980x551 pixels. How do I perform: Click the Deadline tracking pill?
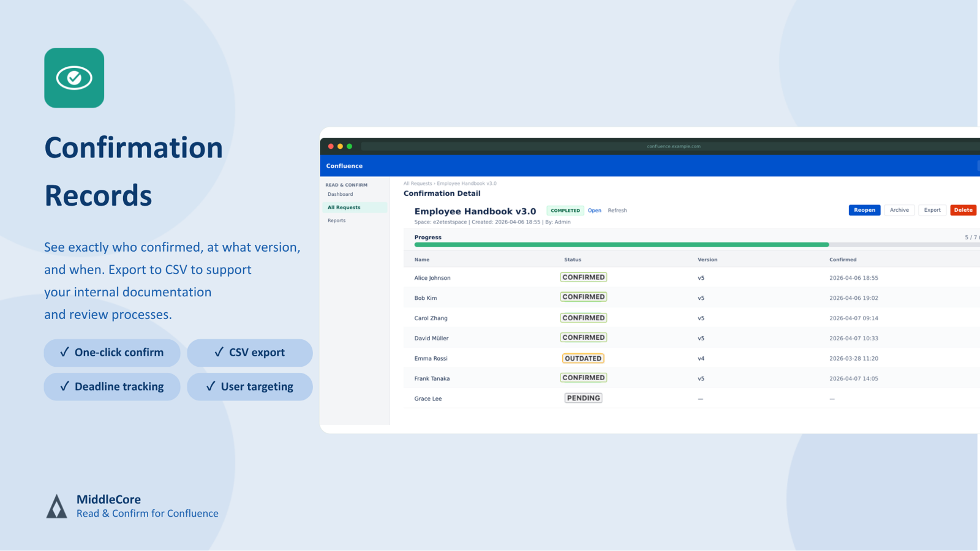point(112,387)
